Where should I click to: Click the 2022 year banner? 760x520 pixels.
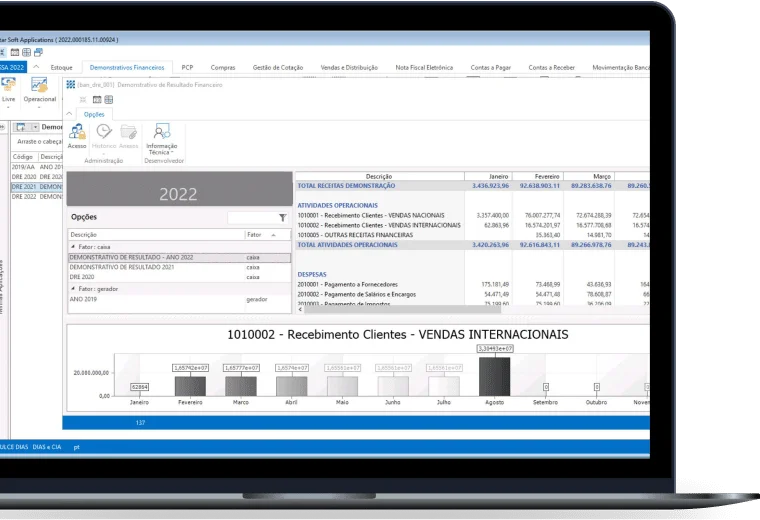click(179, 189)
